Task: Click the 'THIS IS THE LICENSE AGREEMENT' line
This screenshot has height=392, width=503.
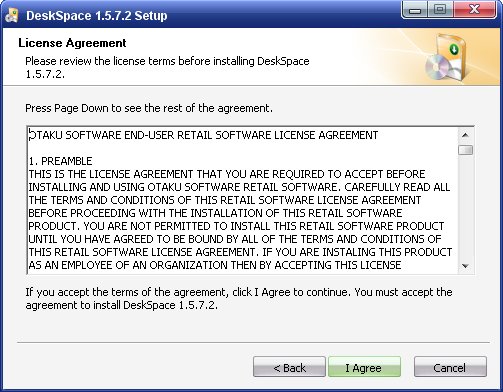Action: [227, 174]
